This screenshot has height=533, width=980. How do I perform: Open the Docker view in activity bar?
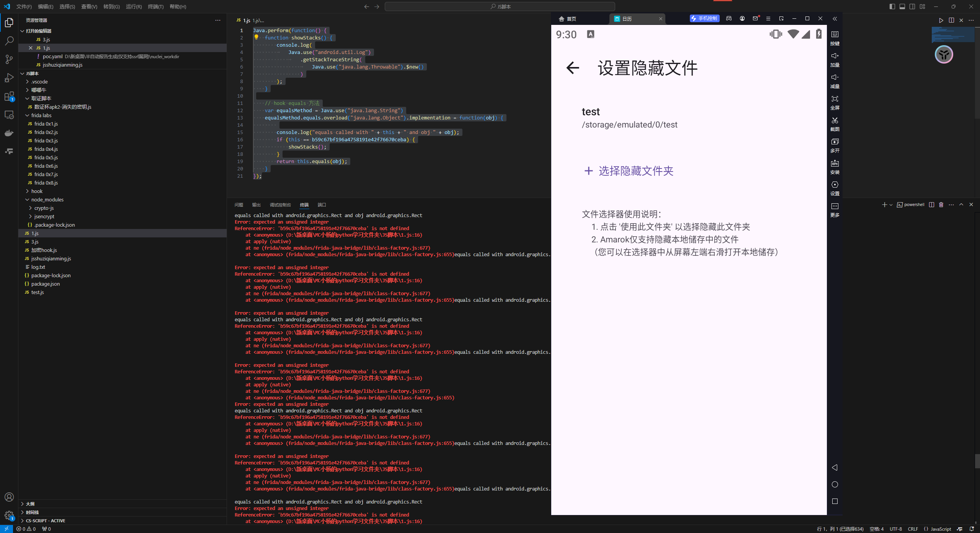tap(9, 133)
